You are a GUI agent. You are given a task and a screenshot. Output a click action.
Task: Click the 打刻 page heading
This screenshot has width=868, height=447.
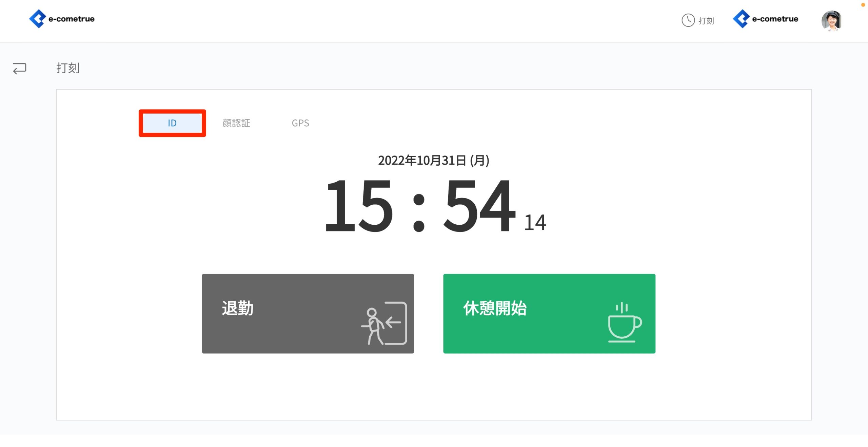[x=68, y=68]
